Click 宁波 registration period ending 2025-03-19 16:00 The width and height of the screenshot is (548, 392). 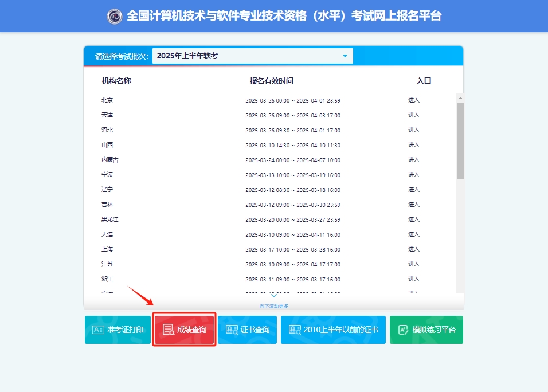coord(293,175)
